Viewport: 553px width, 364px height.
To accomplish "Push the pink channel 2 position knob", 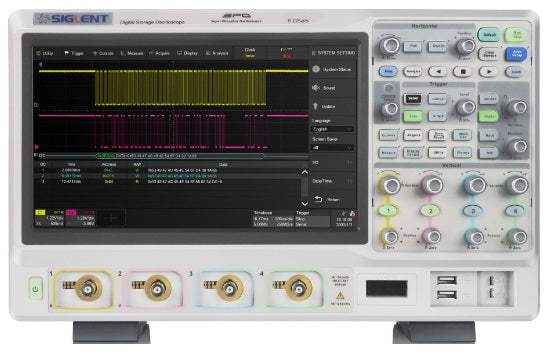I will click(x=432, y=236).
